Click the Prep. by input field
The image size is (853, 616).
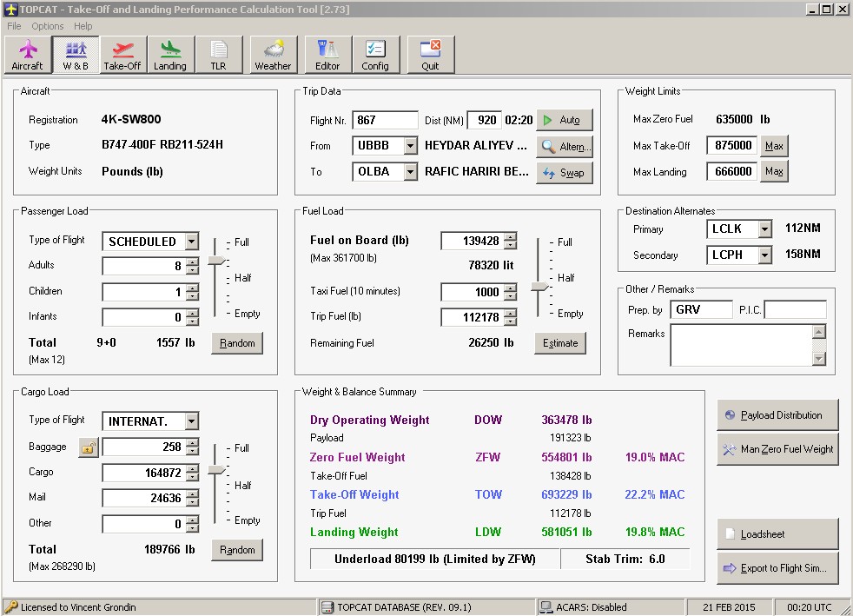[701, 309]
